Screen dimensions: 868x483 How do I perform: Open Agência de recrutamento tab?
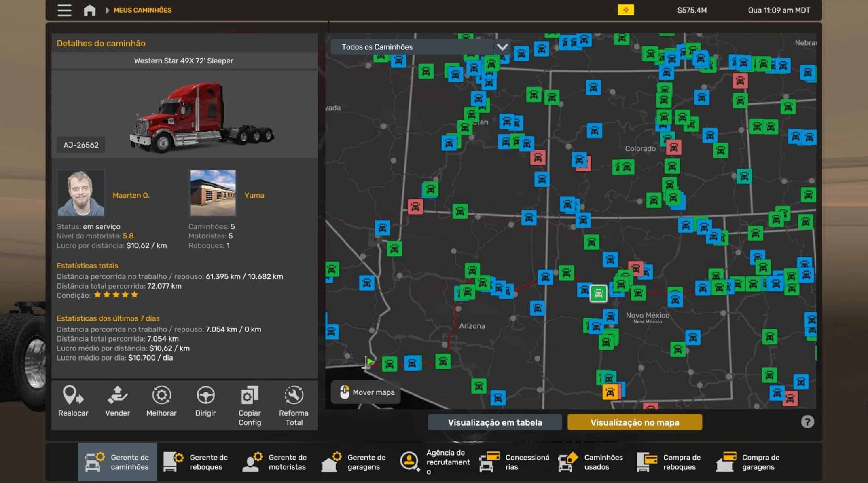tap(435, 462)
